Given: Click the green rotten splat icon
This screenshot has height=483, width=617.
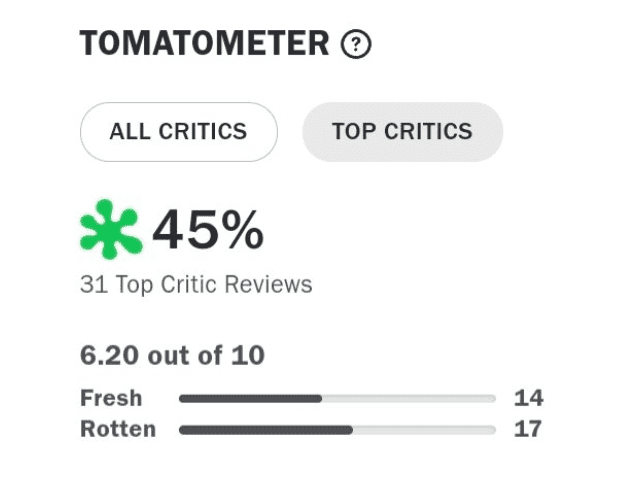Looking at the screenshot, I should [111, 230].
